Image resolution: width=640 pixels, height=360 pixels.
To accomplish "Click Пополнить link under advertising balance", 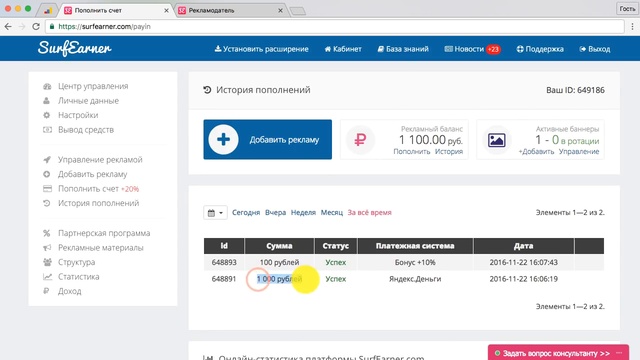I will pos(412,151).
